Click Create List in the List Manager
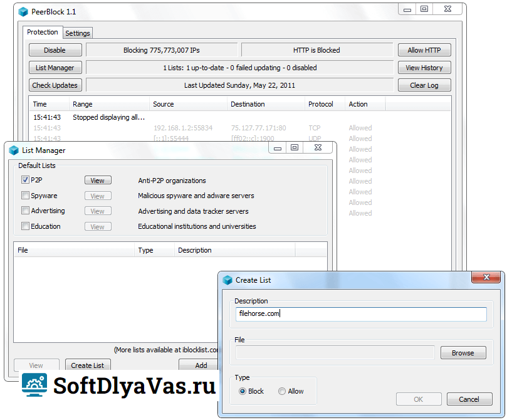 88,365
